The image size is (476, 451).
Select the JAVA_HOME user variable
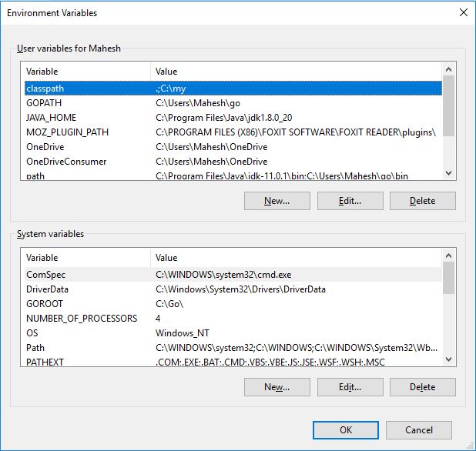pos(233,118)
